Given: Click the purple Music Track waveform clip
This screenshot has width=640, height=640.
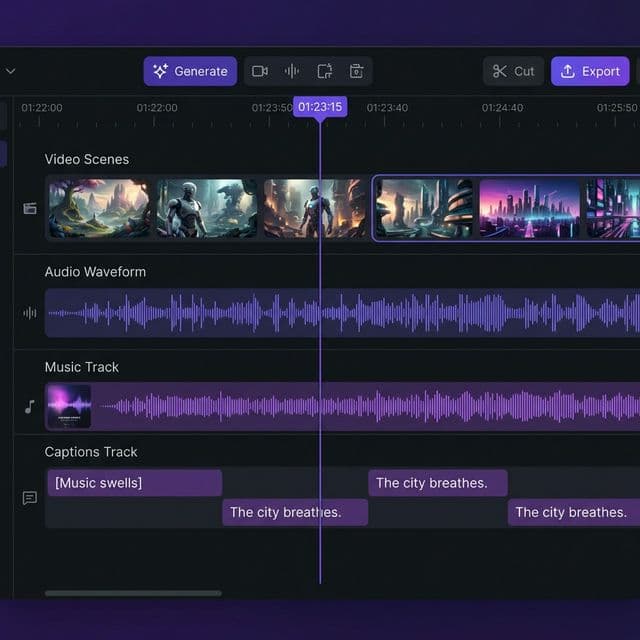Looking at the screenshot, I should point(342,407).
